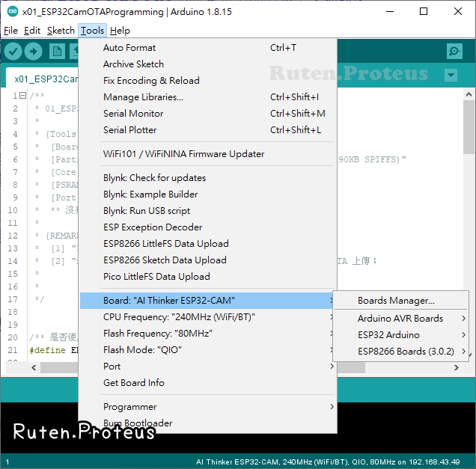Select Auto Format in Tools menu
The image size is (476, 469).
208,48
